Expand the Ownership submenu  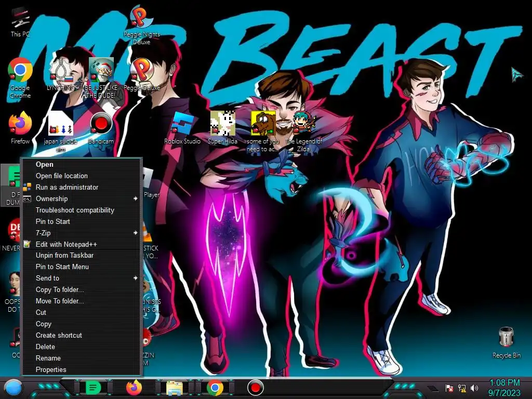point(81,199)
